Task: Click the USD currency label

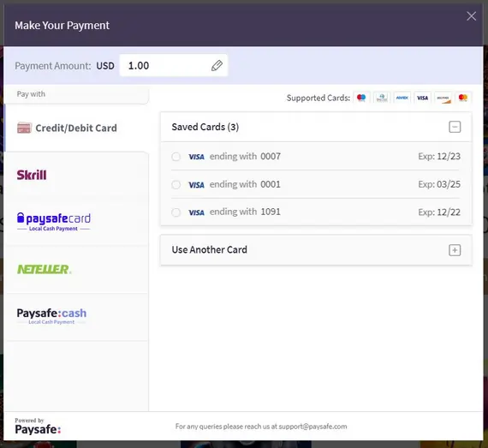Action: (x=105, y=66)
